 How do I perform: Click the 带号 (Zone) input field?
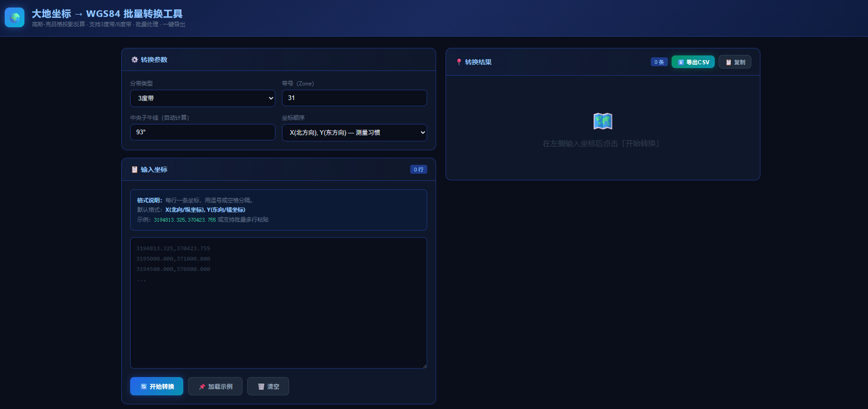click(354, 98)
